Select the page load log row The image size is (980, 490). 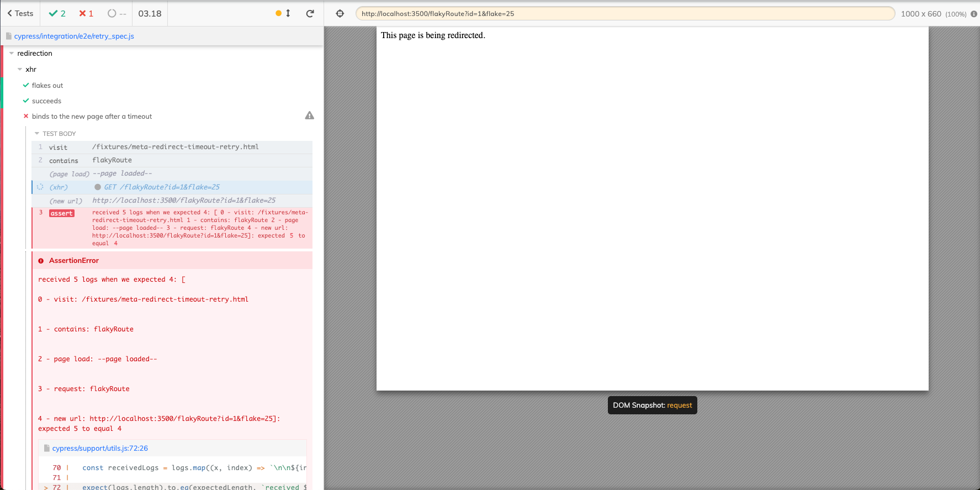point(172,173)
